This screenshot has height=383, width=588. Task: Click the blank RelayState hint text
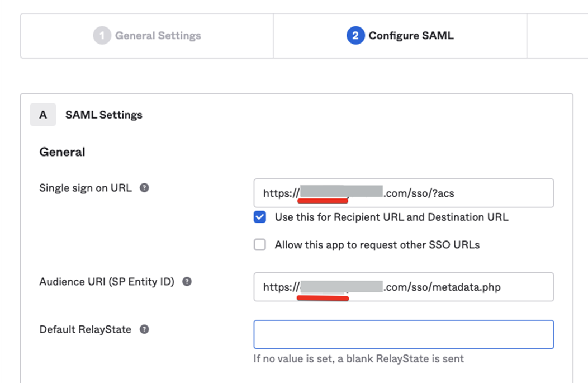[x=358, y=358]
